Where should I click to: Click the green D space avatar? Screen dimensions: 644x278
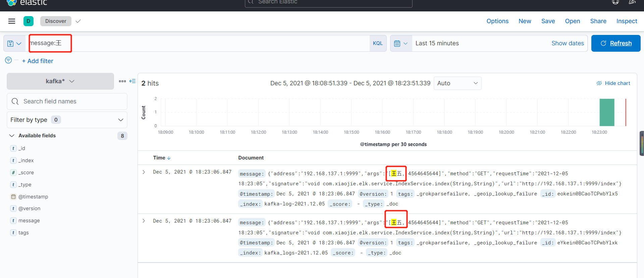click(x=29, y=21)
